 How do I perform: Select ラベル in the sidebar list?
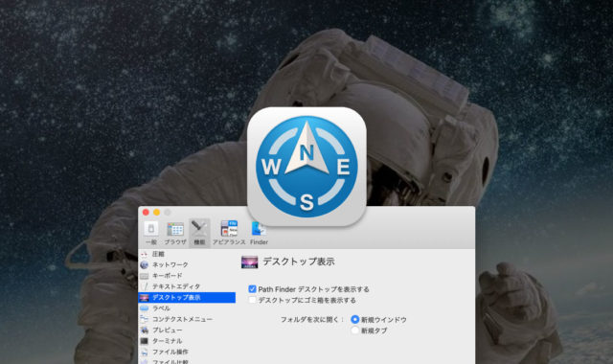(x=187, y=308)
